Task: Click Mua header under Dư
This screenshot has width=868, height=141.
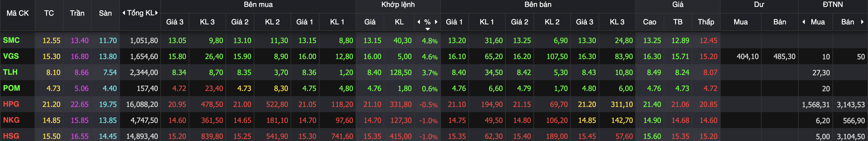Action: point(741,22)
